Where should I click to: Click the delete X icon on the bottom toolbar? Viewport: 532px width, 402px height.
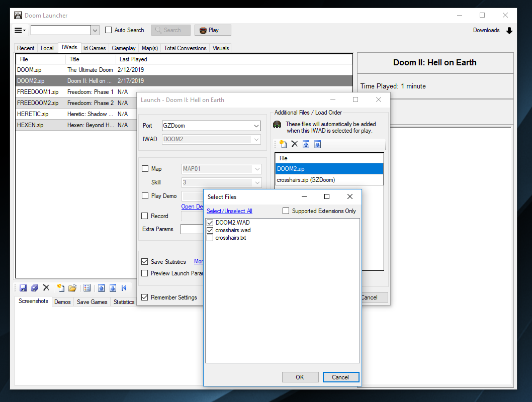pyautogui.click(x=46, y=287)
